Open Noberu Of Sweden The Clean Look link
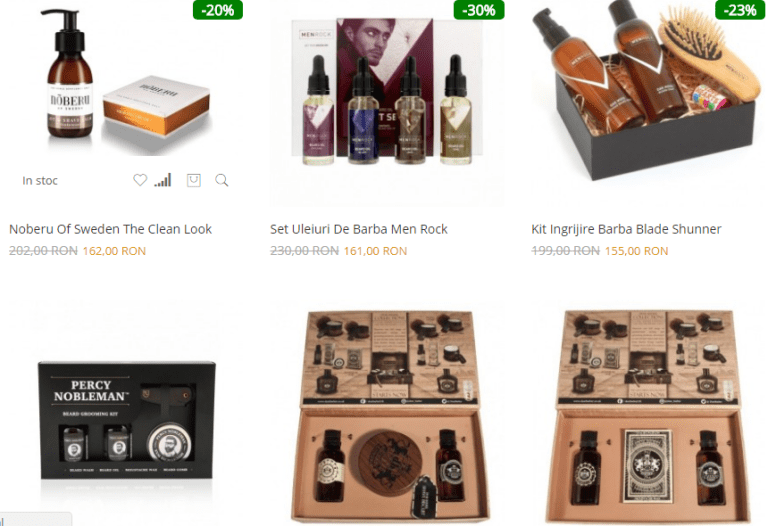The image size is (768, 526). coord(111,229)
